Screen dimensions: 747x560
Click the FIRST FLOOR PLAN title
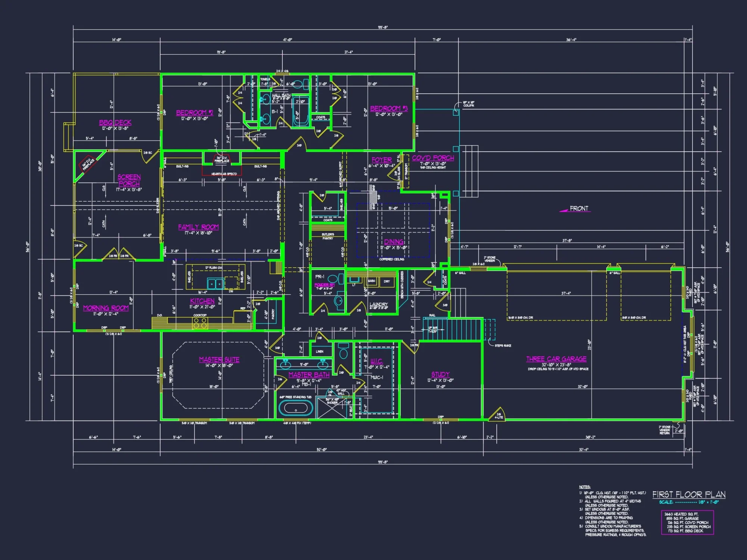[x=689, y=495]
